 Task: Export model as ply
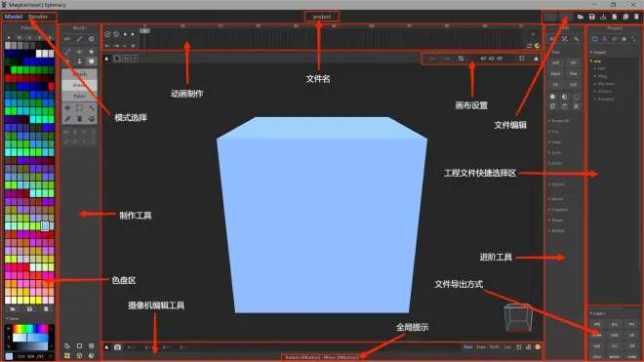pos(615,324)
